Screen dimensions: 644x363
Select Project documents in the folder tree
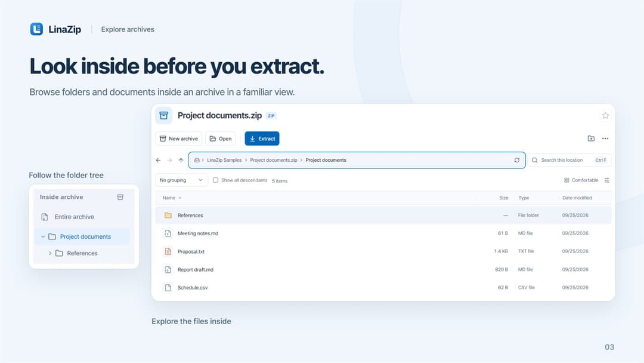pos(85,237)
